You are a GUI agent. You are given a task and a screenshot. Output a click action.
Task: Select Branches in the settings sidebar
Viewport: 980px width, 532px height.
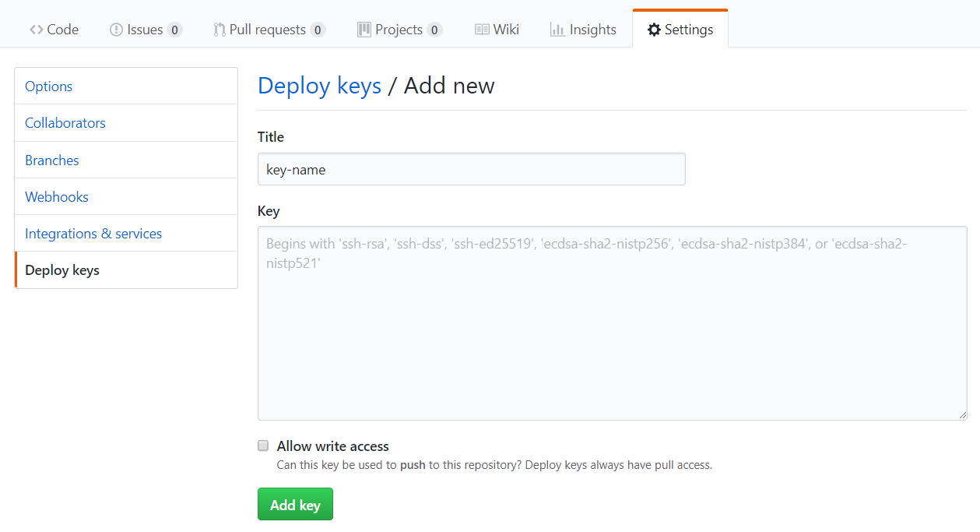click(x=51, y=160)
